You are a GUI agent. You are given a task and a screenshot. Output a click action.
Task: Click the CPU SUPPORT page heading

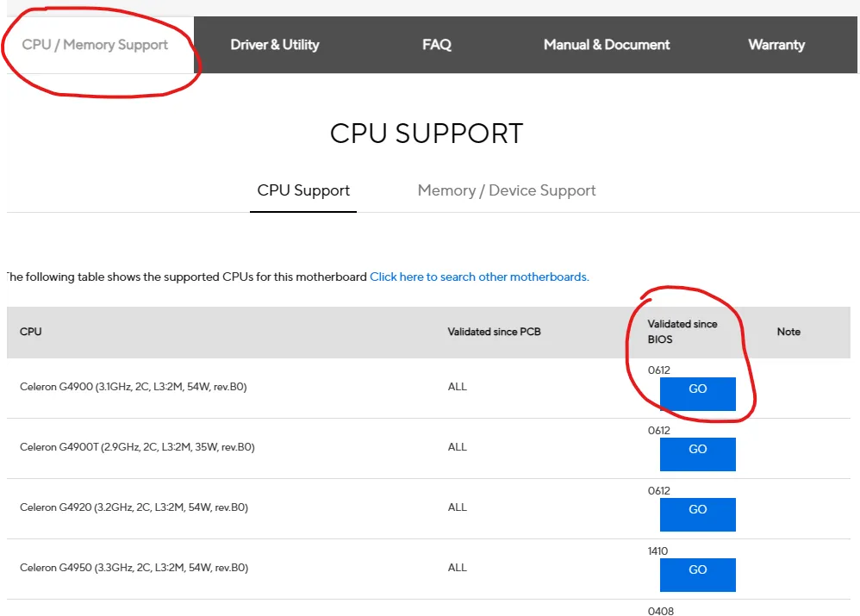[x=426, y=133]
